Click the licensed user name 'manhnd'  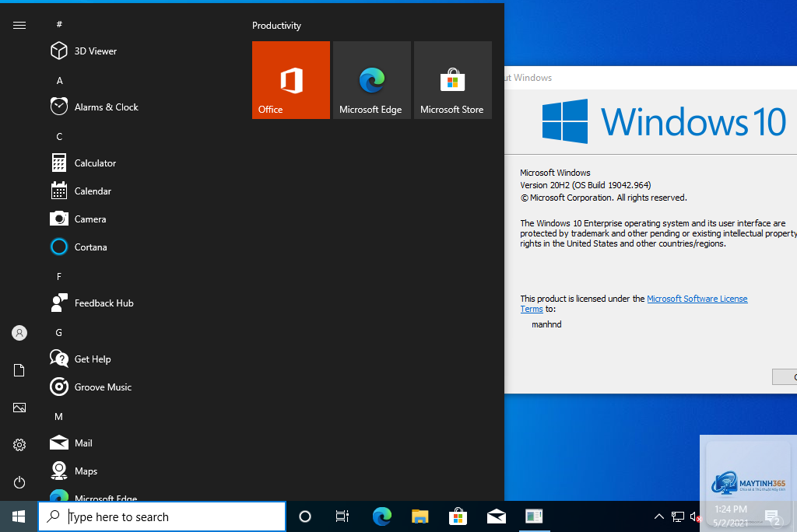[546, 324]
